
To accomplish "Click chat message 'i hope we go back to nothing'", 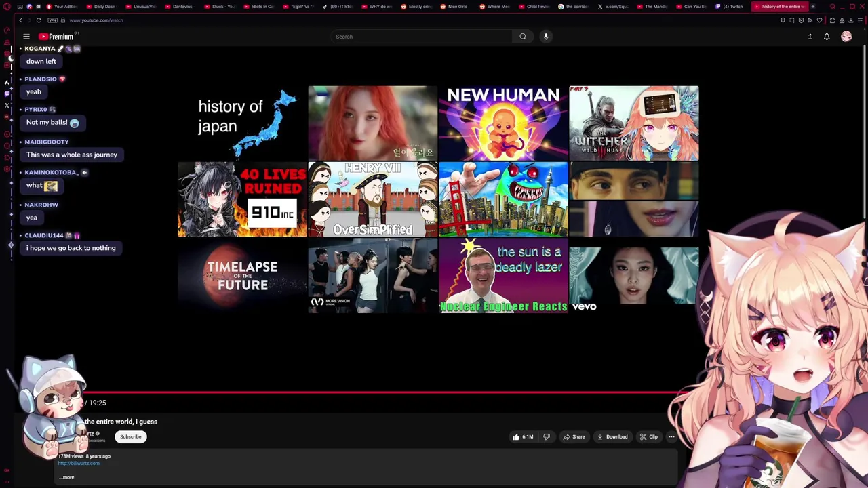I will point(71,248).
